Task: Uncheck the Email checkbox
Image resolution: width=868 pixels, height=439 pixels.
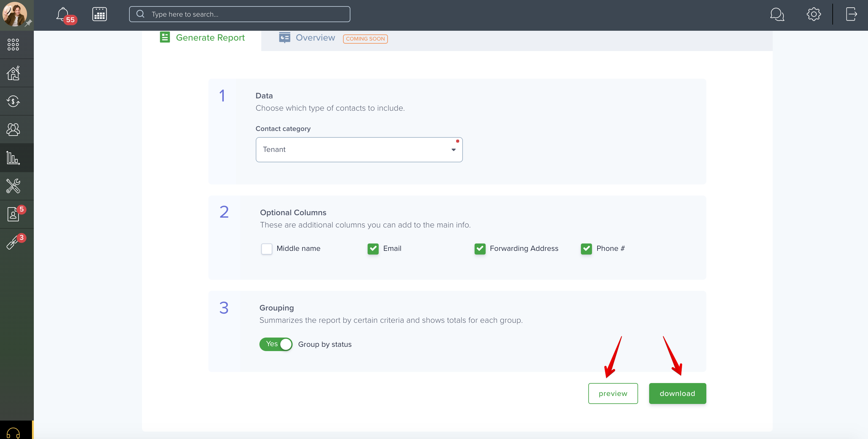Action: point(373,249)
